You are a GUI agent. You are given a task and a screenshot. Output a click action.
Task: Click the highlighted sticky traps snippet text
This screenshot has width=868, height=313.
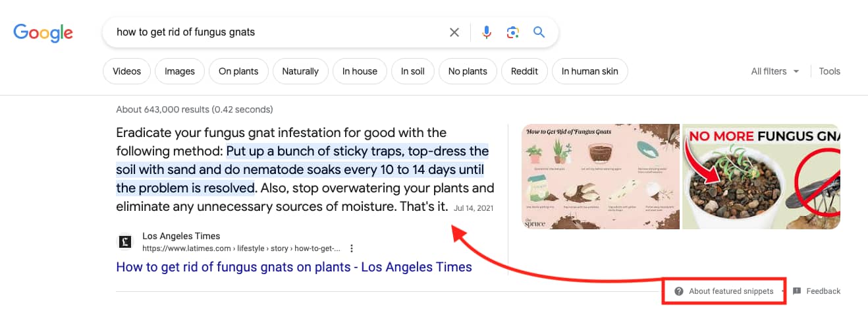pos(302,170)
